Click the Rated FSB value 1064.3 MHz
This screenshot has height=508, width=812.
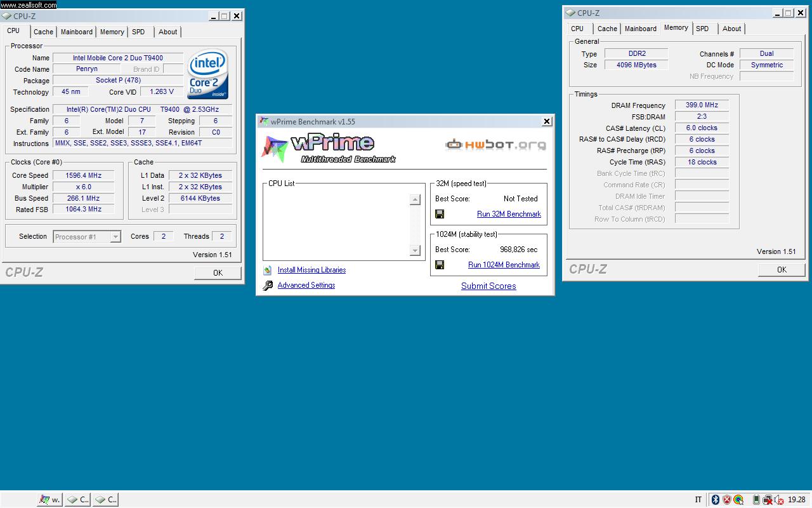coord(83,209)
